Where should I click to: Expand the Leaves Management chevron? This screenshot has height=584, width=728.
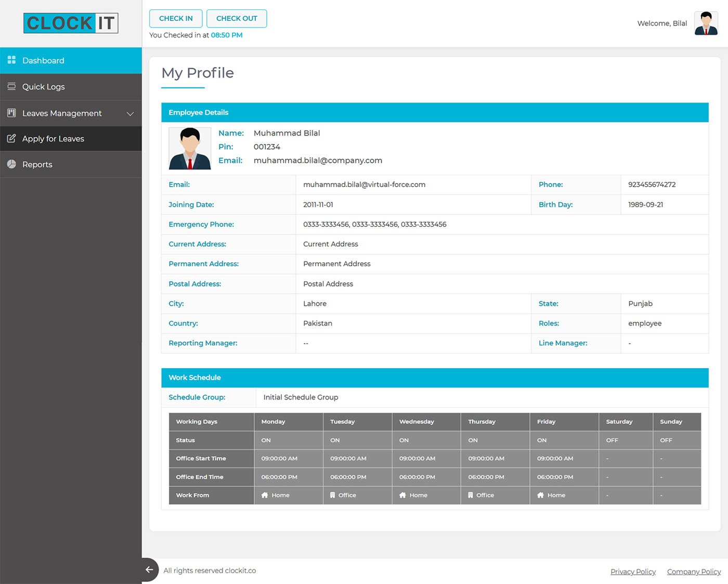pos(130,113)
